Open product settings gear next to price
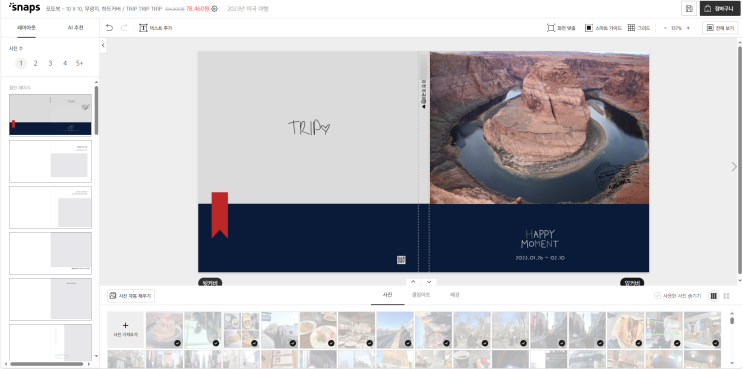The height and width of the screenshot is (369, 743). (x=214, y=9)
